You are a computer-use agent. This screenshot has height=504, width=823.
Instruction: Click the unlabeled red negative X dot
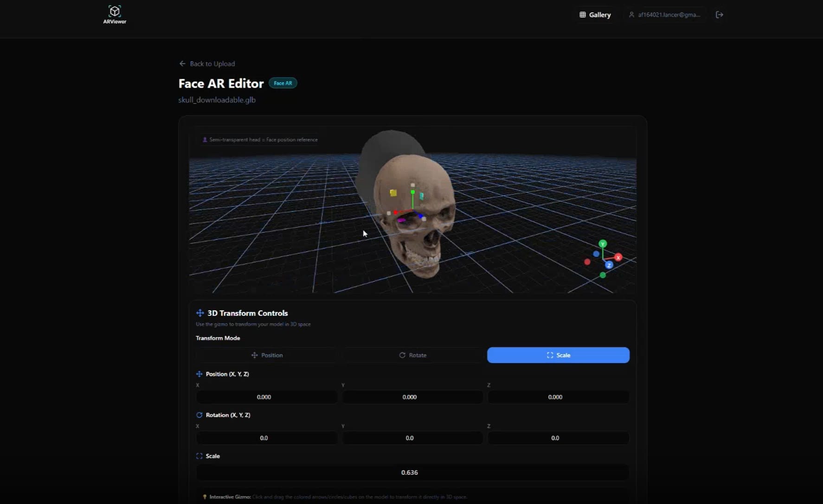pyautogui.click(x=587, y=262)
